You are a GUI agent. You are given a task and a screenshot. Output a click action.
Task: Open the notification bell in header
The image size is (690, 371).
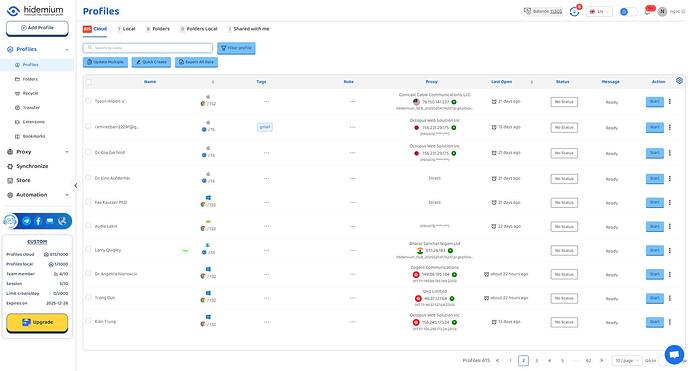pos(648,12)
